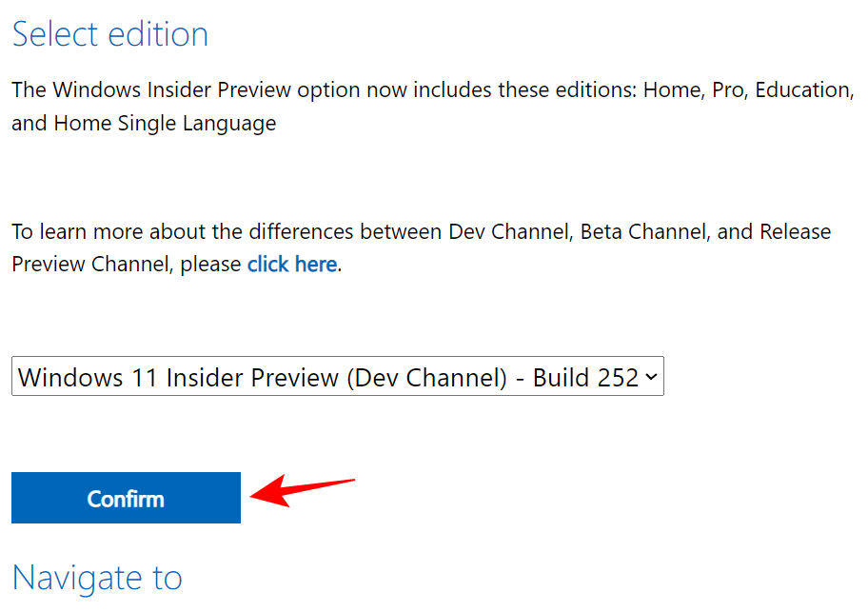Viewport: 868px width, 612px height.
Task: Click the chevron arrow on the edition selector
Action: click(651, 377)
